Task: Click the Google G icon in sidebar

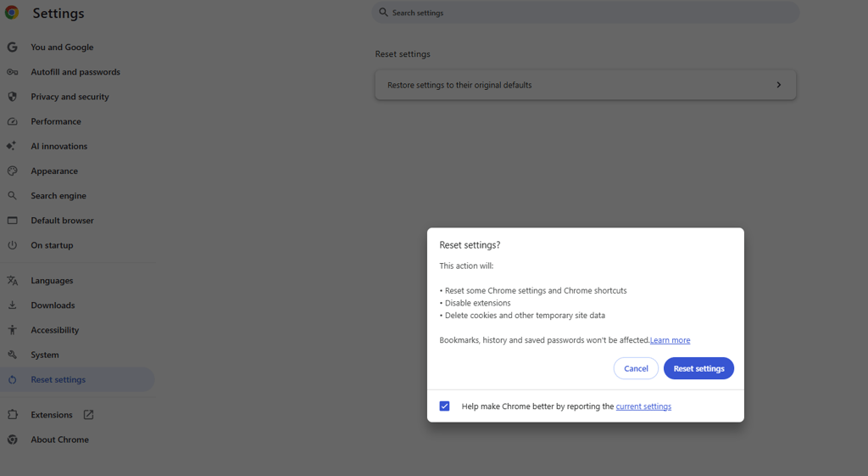Action: coord(12,48)
